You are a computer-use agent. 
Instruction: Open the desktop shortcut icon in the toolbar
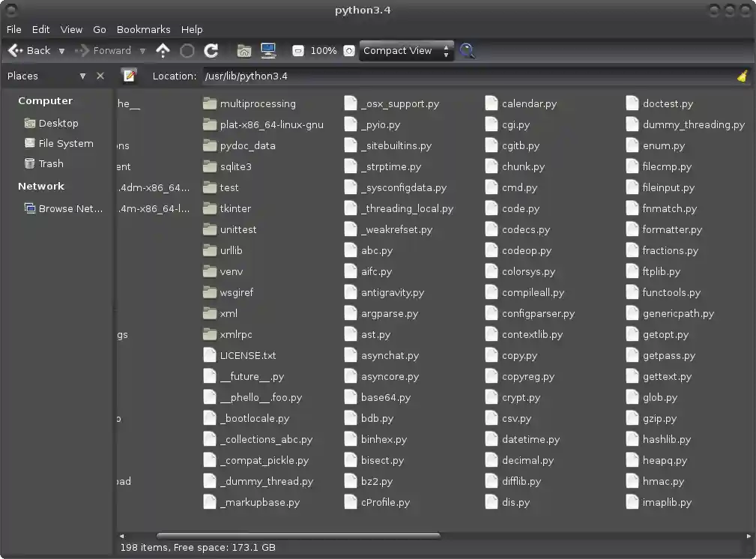(x=268, y=50)
